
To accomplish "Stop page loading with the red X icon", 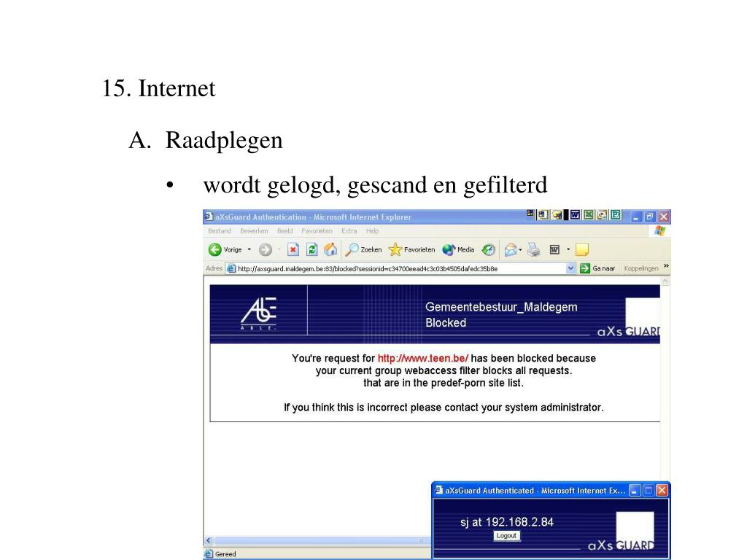I will (293, 249).
